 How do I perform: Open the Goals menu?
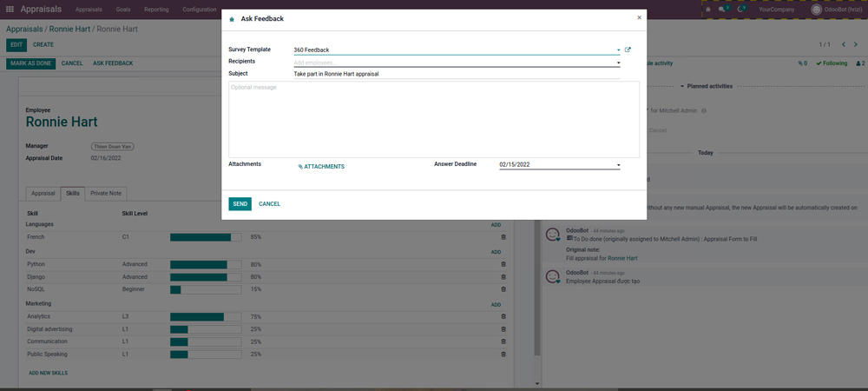coord(123,10)
